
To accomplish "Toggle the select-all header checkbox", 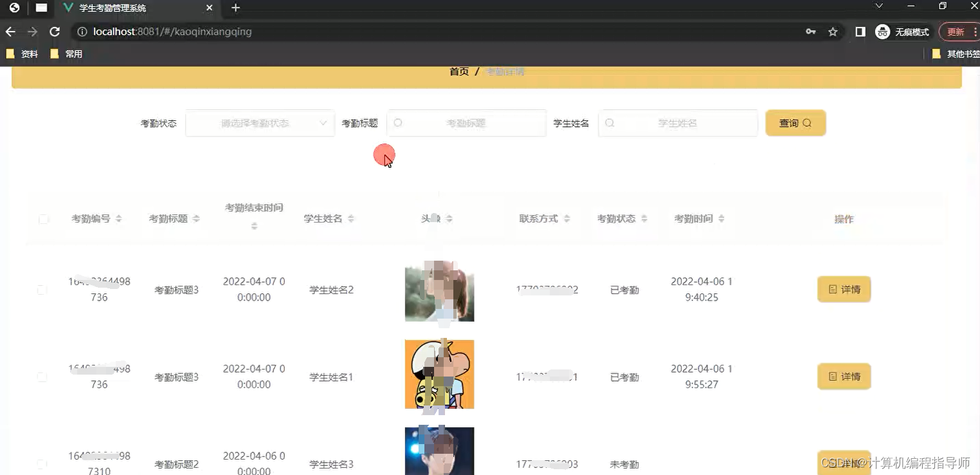I will 43,219.
